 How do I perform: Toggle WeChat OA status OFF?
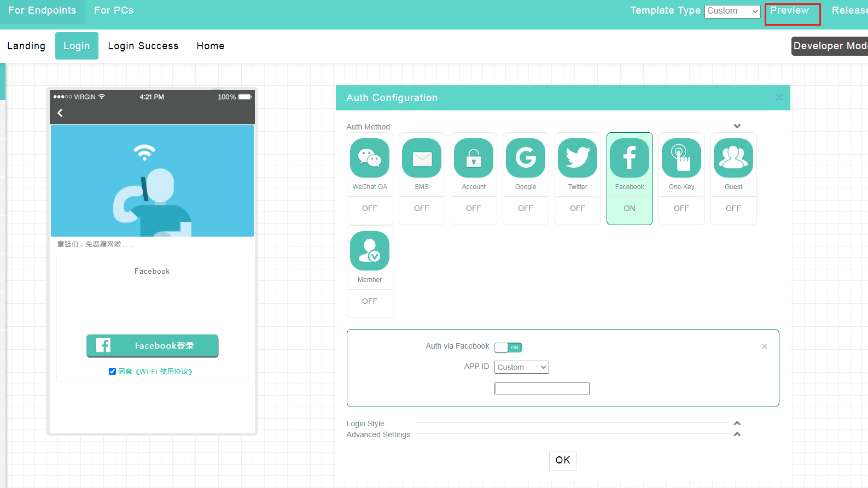click(x=370, y=208)
